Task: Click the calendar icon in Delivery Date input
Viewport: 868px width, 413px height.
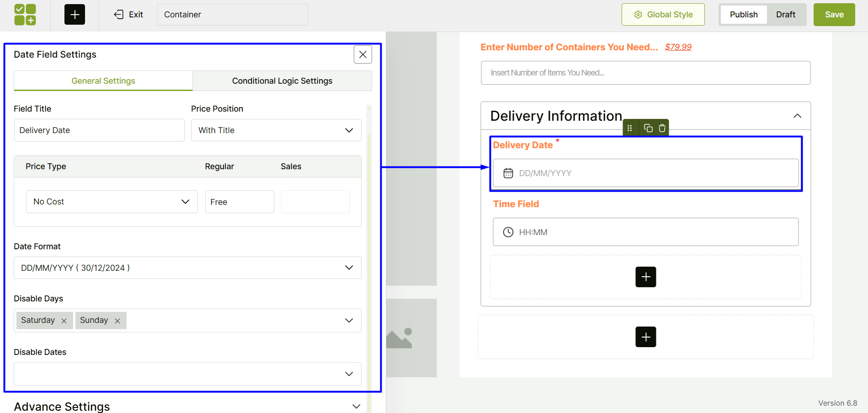Action: click(508, 173)
